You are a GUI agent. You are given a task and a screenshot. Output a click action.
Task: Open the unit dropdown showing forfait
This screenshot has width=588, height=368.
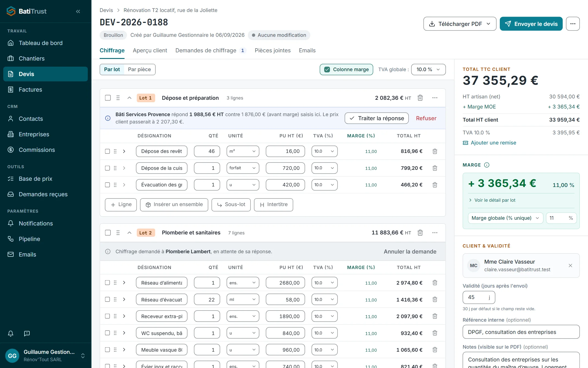[243, 168]
